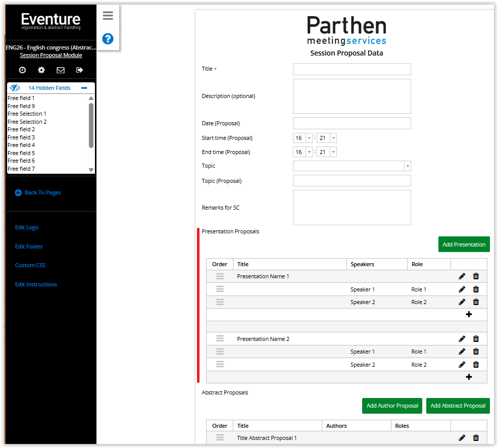
Task: Edit Presentation Name 1 with pencil icon
Action: point(462,276)
